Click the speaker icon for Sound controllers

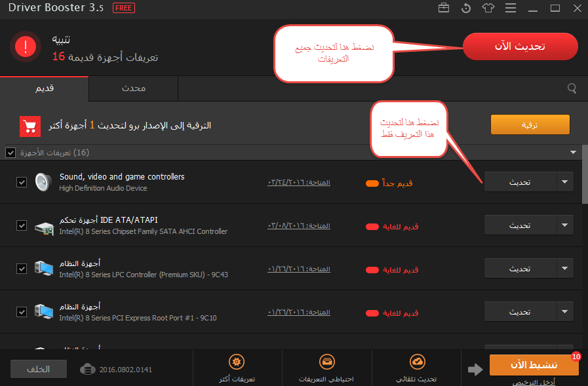[43, 182]
